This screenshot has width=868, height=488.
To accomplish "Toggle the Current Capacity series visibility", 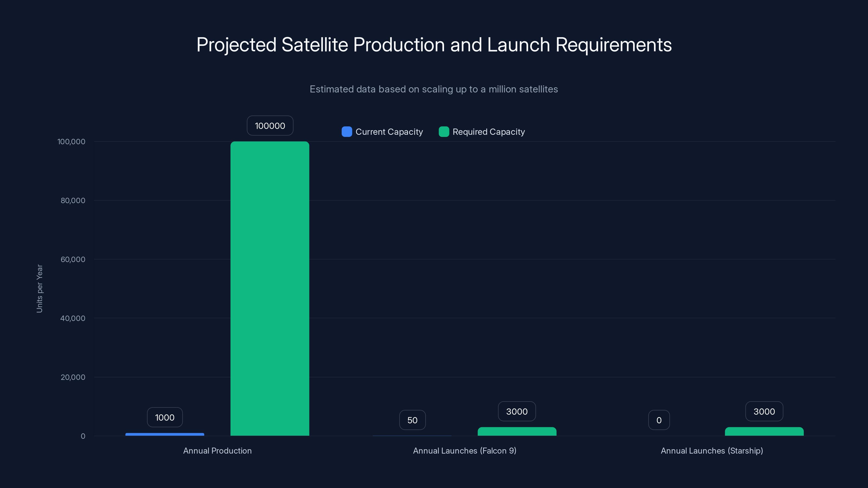I will point(389,132).
